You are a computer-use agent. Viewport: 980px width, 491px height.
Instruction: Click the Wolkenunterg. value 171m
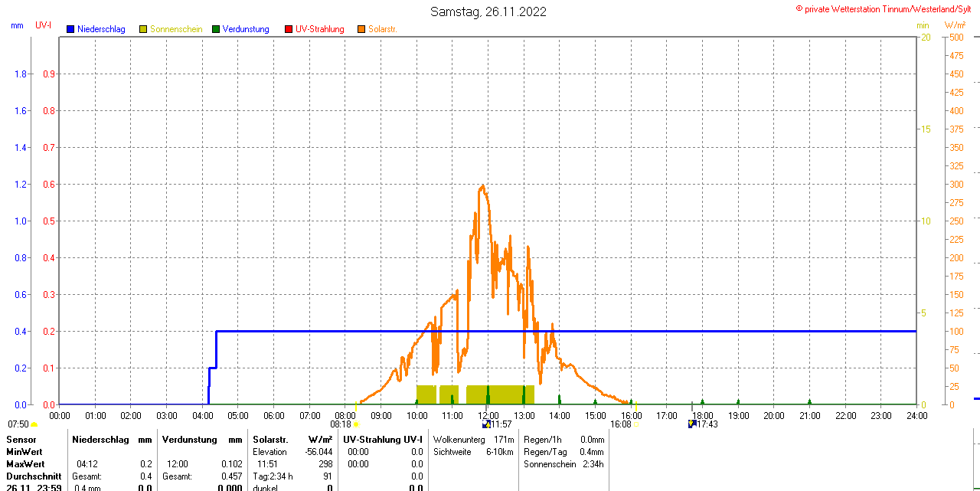[x=504, y=440]
